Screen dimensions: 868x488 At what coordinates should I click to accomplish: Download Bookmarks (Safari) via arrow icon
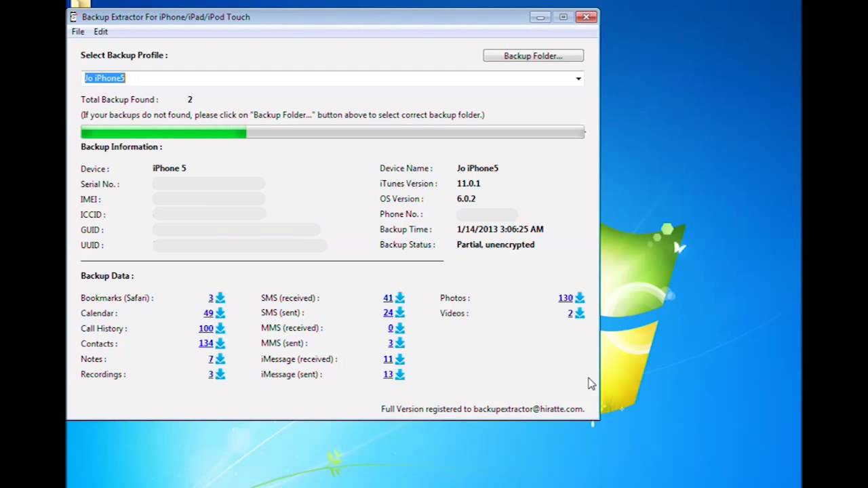click(220, 298)
